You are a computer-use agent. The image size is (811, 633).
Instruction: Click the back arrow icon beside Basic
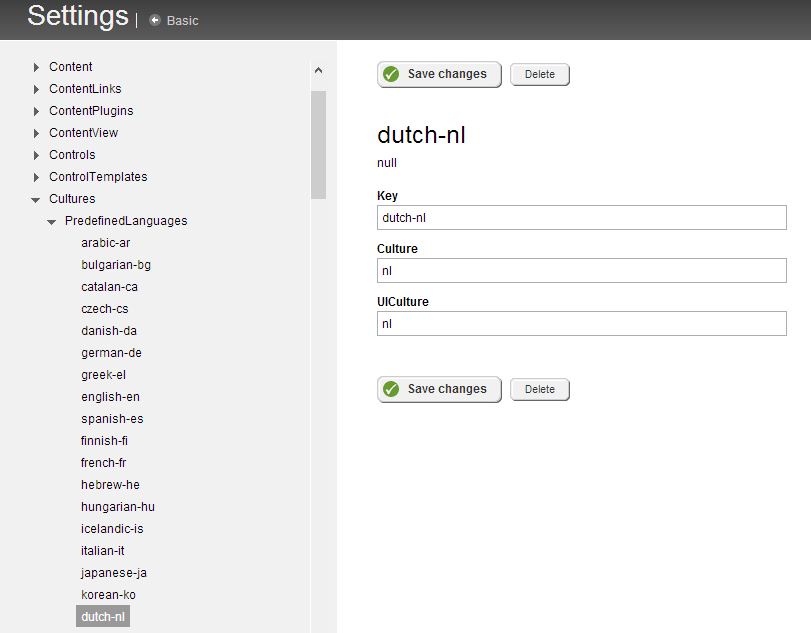155,20
